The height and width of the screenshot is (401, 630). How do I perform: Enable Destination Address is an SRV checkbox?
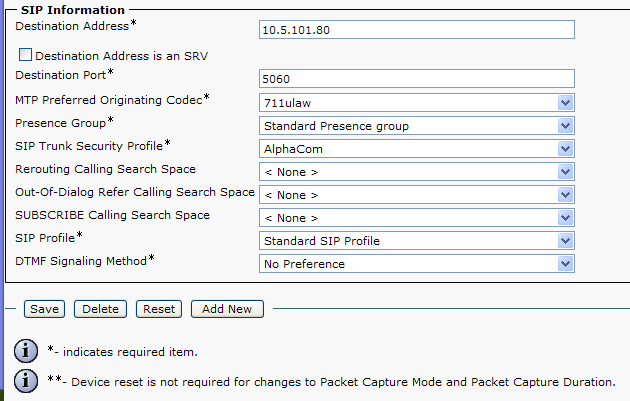(x=25, y=55)
